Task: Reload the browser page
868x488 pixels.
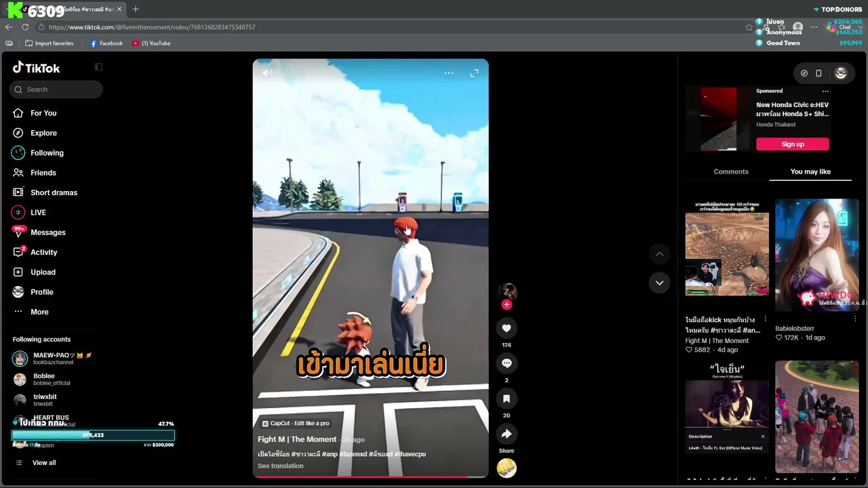Action: [25, 27]
